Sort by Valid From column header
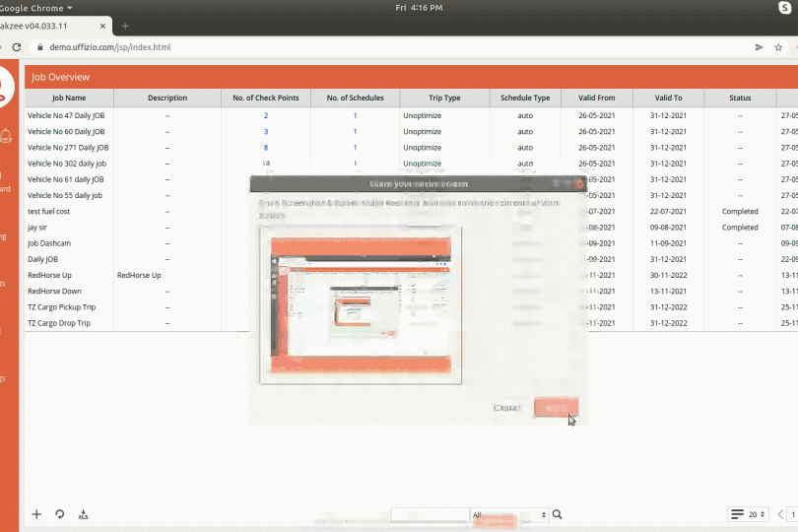Image resolution: width=798 pixels, height=532 pixels. click(597, 99)
